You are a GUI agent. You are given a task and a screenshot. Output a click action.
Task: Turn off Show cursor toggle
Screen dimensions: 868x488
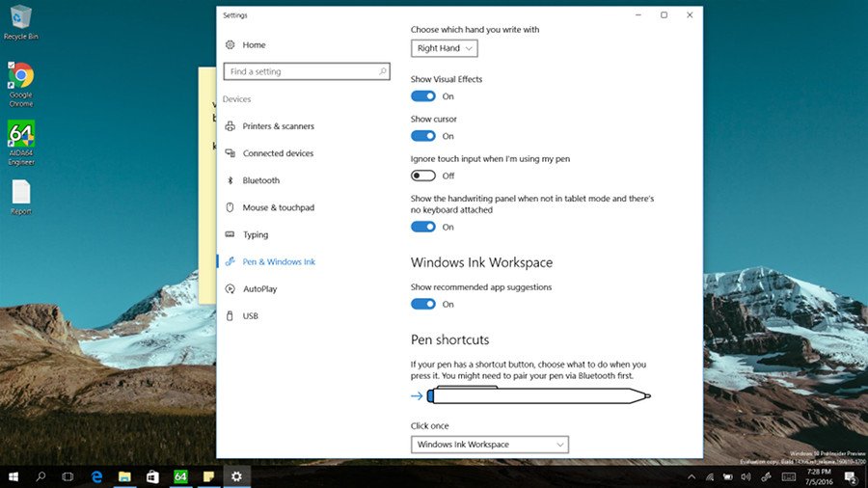click(423, 136)
